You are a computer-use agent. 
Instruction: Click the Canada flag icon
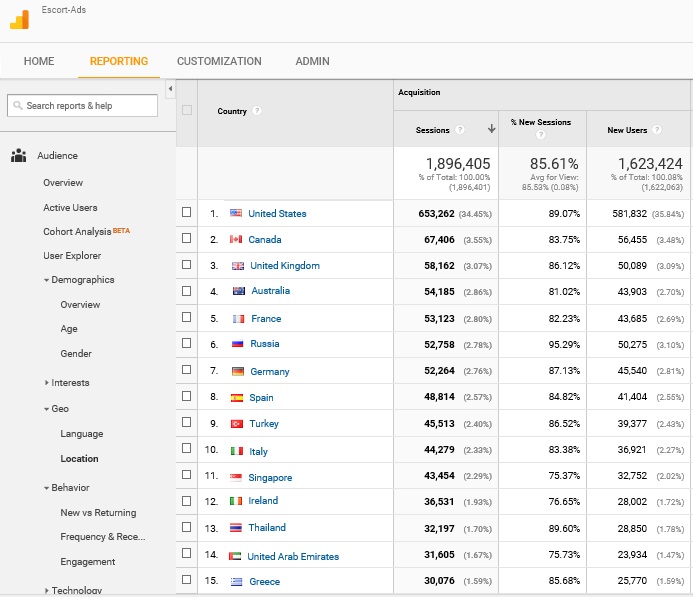point(236,239)
